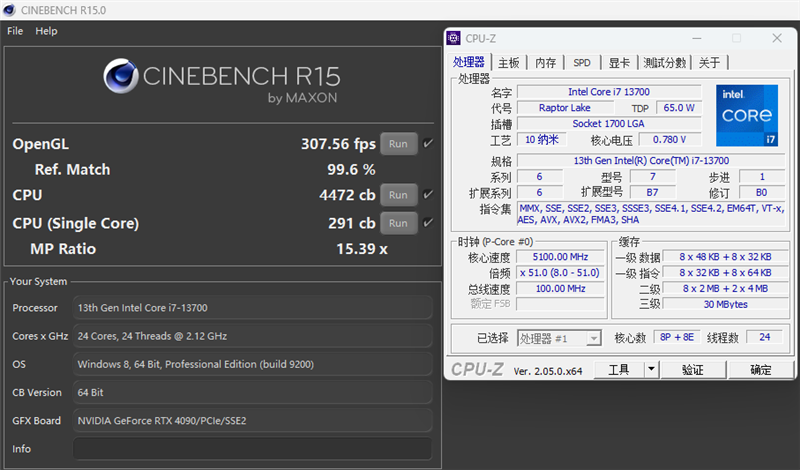
Task: Minimize the CPU-Z window
Action: 699,39
